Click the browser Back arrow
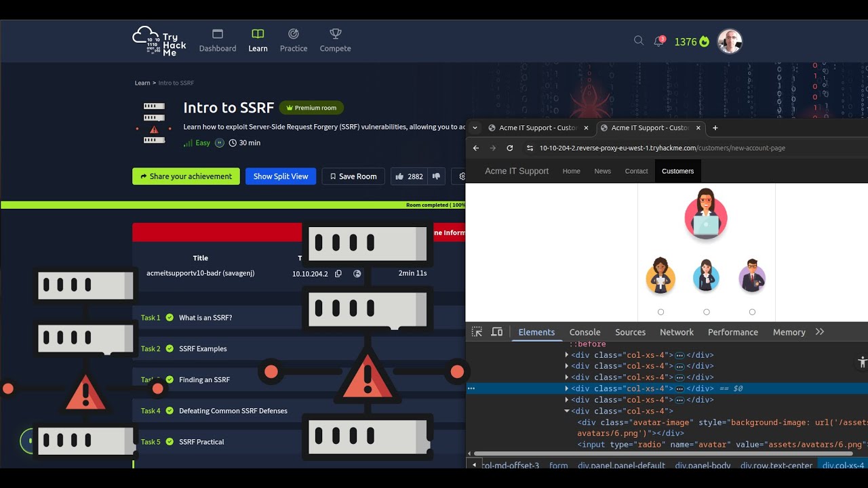The width and height of the screenshot is (868, 488). 476,148
